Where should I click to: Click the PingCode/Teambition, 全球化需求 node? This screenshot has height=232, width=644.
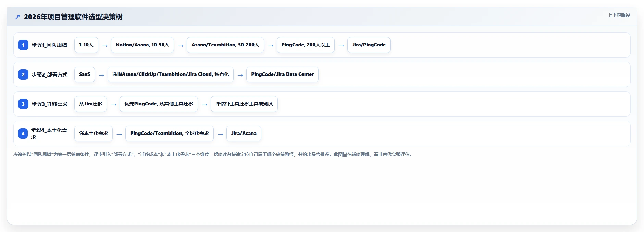170,134
